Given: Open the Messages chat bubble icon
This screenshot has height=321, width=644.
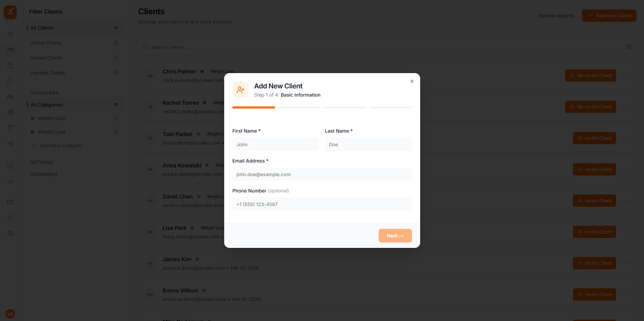Looking at the screenshot, I should (10, 81).
